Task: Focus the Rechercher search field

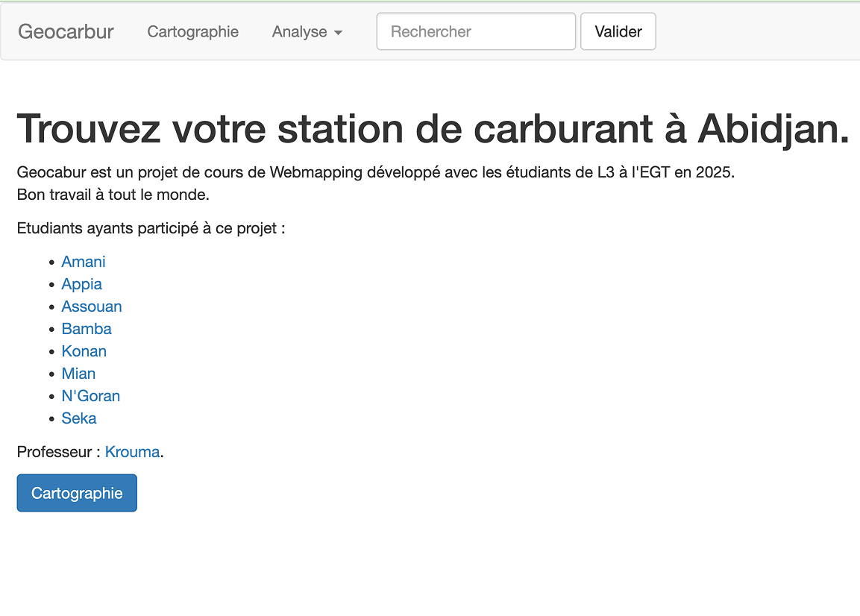Action: coord(475,31)
